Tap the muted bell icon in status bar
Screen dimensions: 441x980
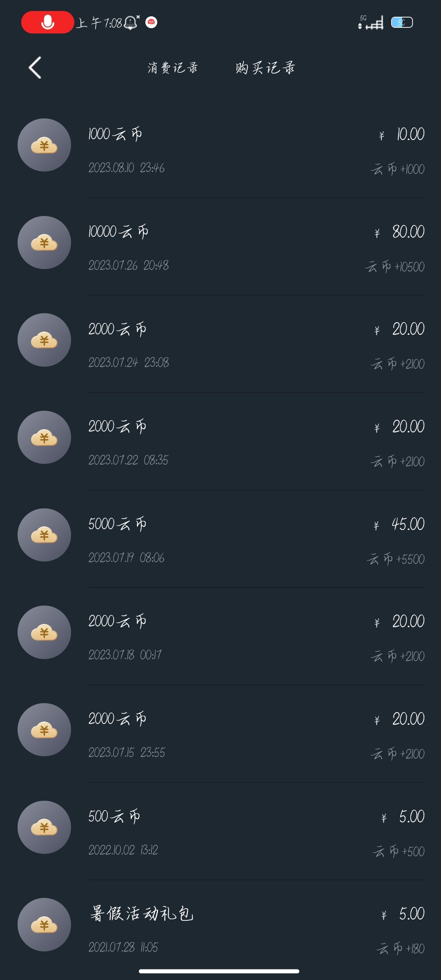coord(131,22)
